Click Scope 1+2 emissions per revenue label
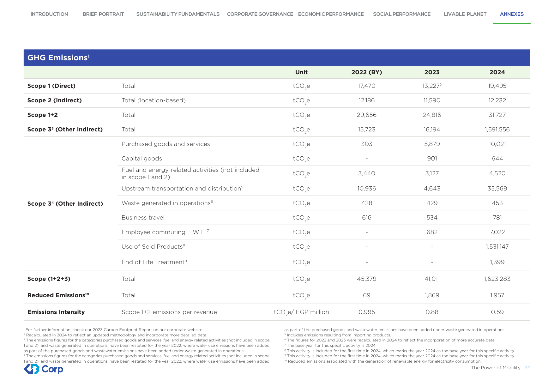The width and height of the screenshot is (554, 392). tap(169, 312)
